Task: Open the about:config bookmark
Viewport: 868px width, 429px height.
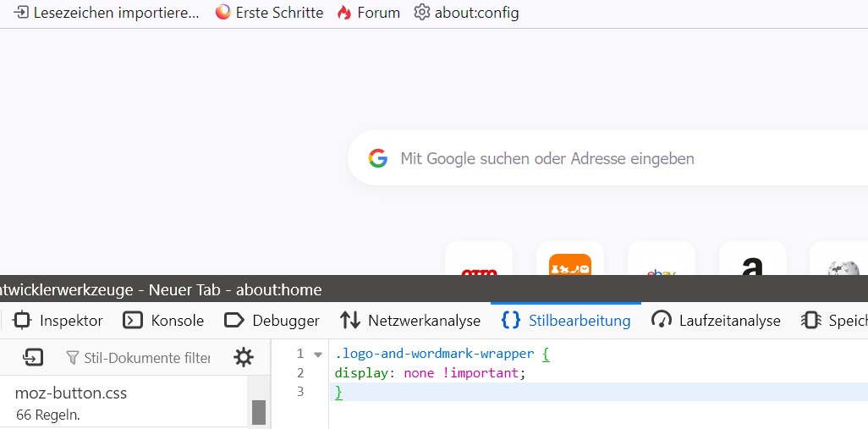Action: point(467,13)
